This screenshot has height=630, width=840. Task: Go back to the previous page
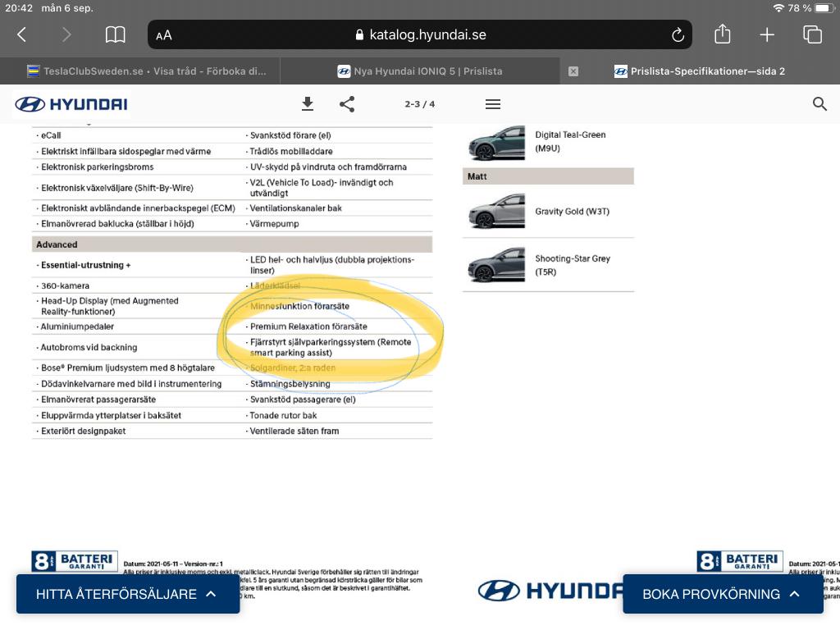tap(22, 34)
